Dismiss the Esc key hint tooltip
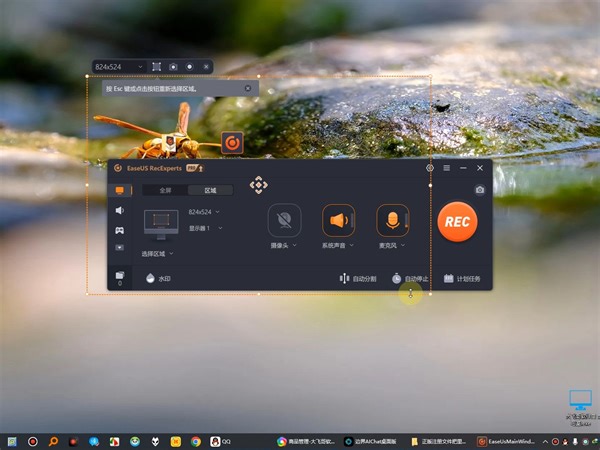 click(248, 88)
